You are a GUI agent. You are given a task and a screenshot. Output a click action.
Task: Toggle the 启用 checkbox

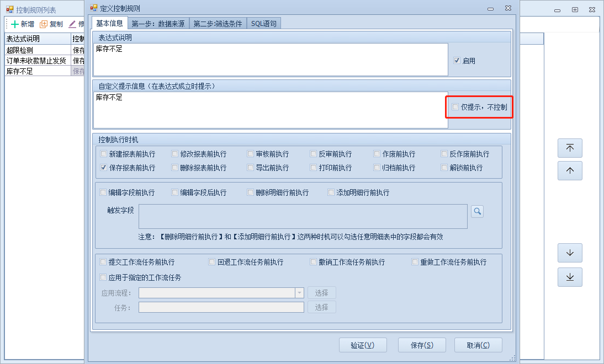click(x=457, y=61)
